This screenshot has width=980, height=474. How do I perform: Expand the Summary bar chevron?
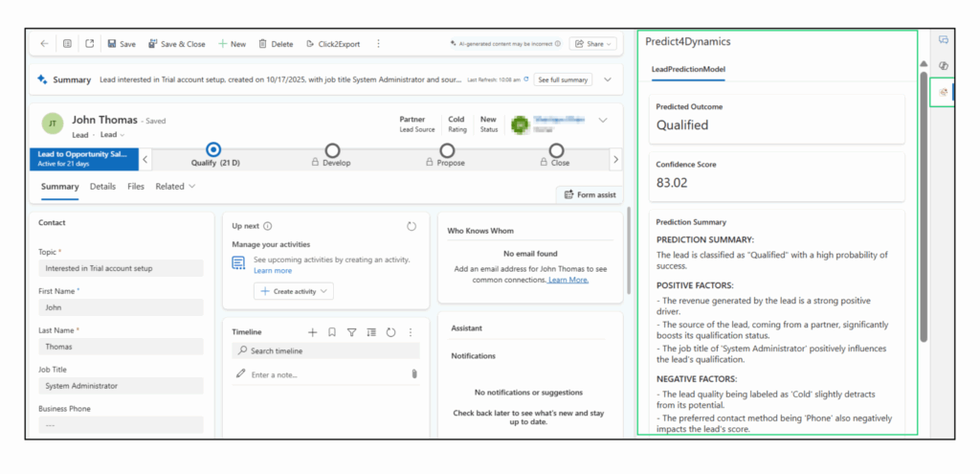coord(608,79)
